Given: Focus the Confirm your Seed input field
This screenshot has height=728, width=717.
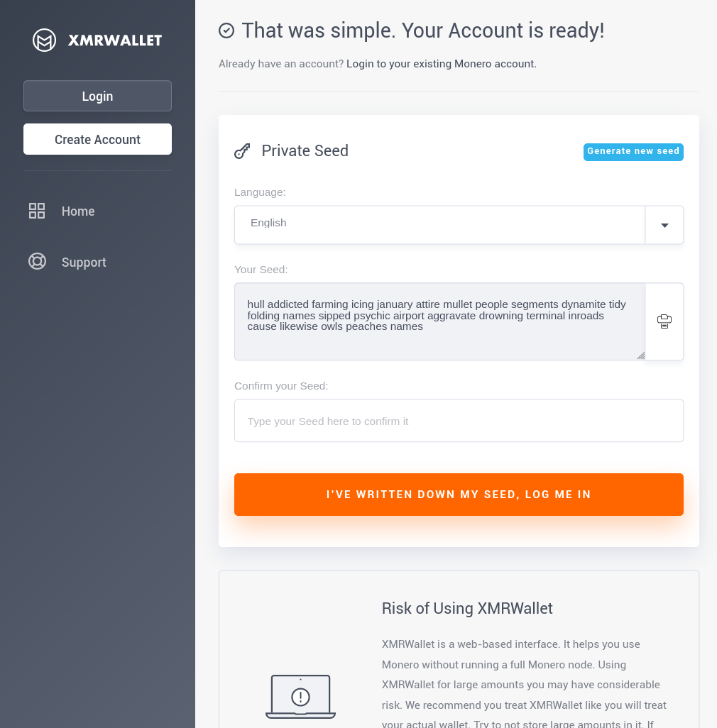Looking at the screenshot, I should pos(459,421).
